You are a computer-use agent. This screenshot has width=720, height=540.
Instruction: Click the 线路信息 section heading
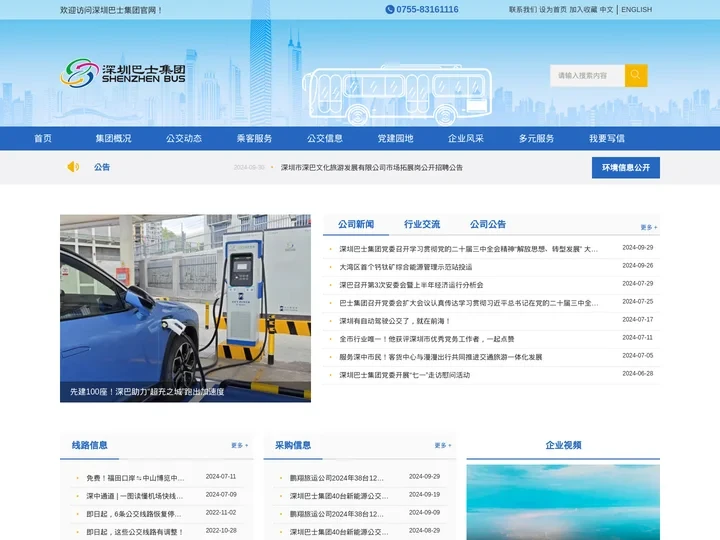tap(90, 445)
